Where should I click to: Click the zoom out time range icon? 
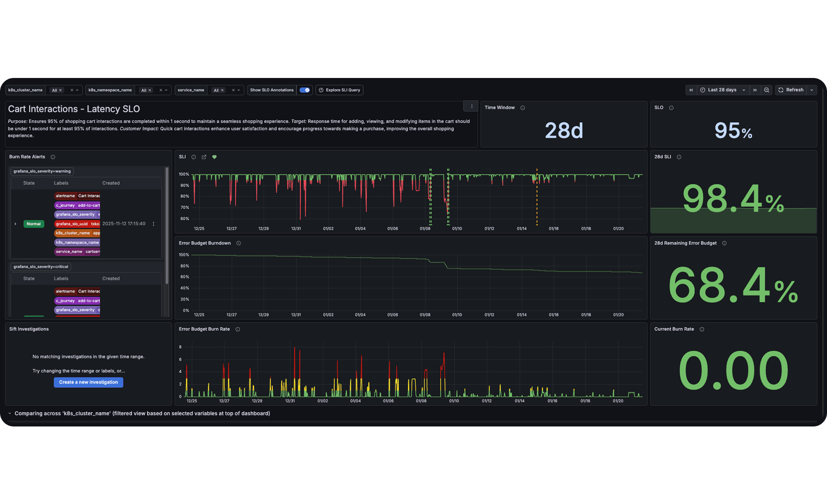pyautogui.click(x=766, y=90)
